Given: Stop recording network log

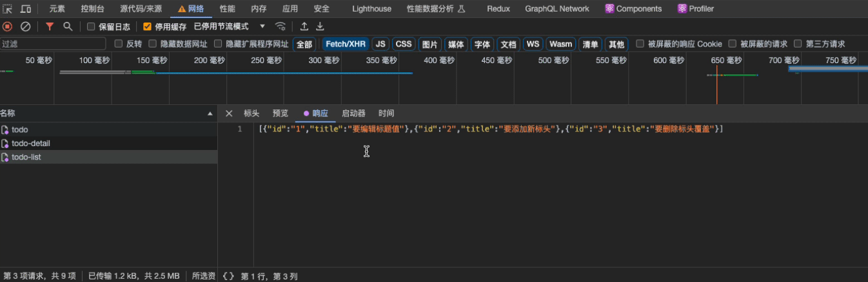Looking at the screenshot, I should 8,26.
